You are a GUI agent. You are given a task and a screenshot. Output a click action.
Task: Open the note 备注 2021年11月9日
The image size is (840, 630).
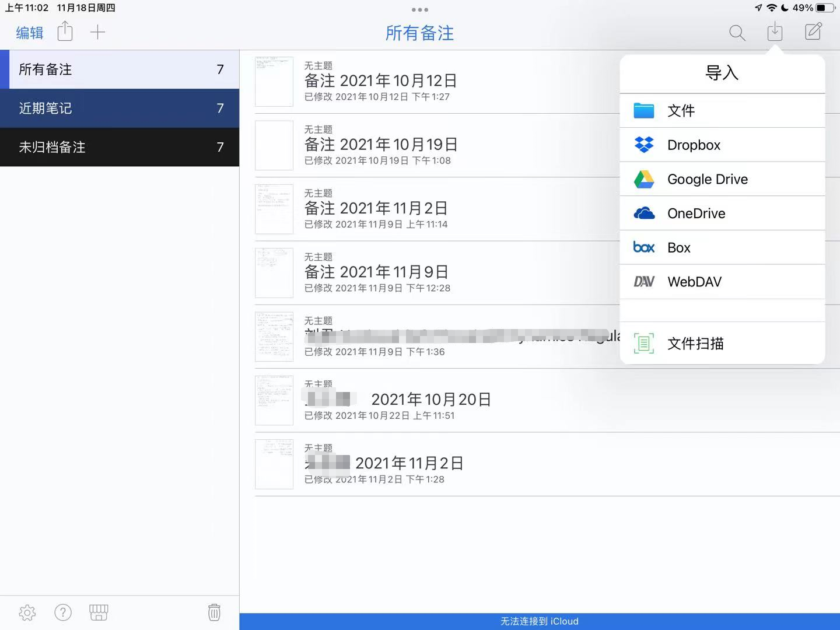(x=408, y=272)
